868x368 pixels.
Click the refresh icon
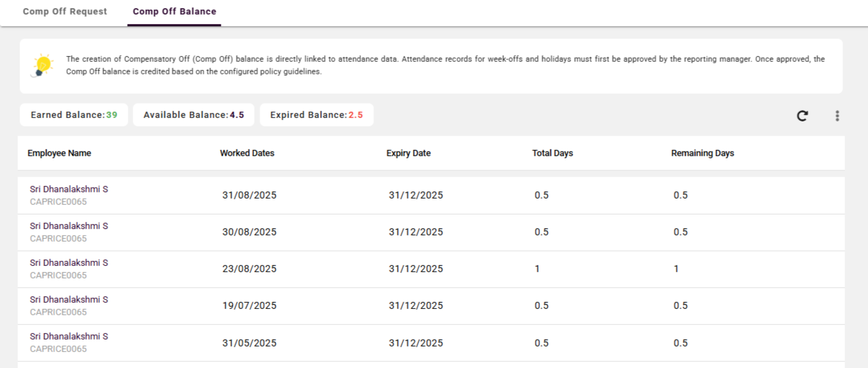(x=802, y=116)
